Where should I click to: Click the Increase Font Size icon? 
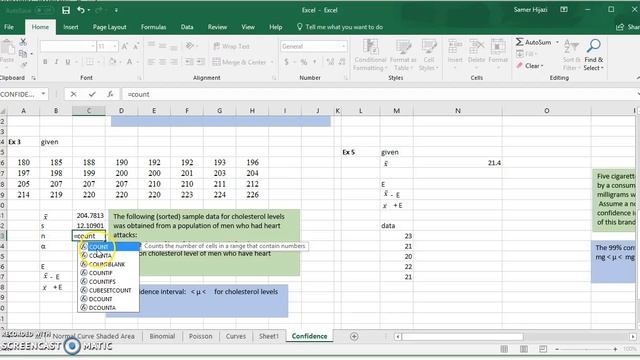125,47
